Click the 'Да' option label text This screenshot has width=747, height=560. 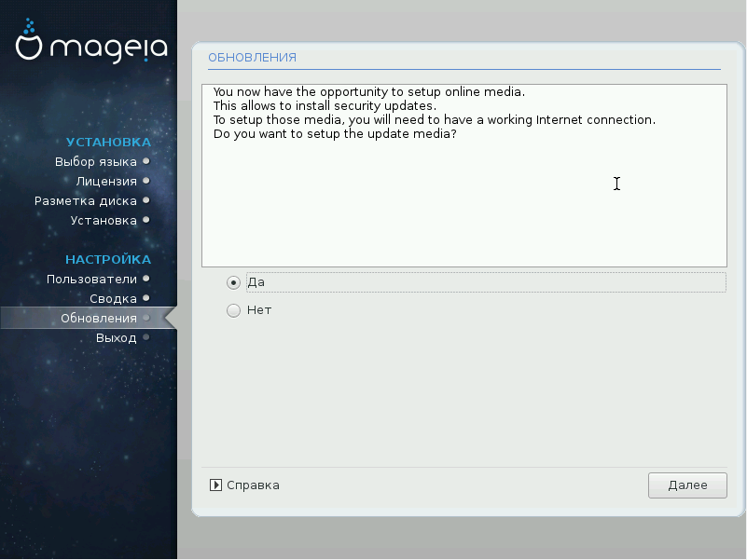point(256,282)
